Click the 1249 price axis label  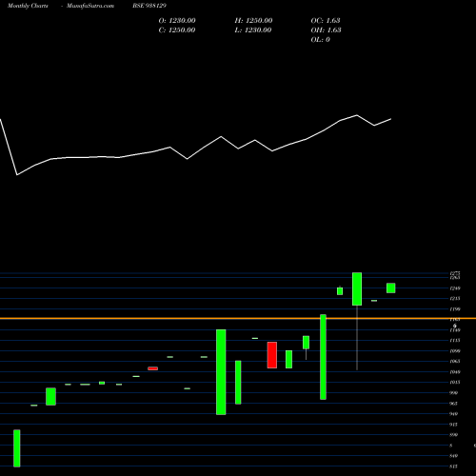455,288
